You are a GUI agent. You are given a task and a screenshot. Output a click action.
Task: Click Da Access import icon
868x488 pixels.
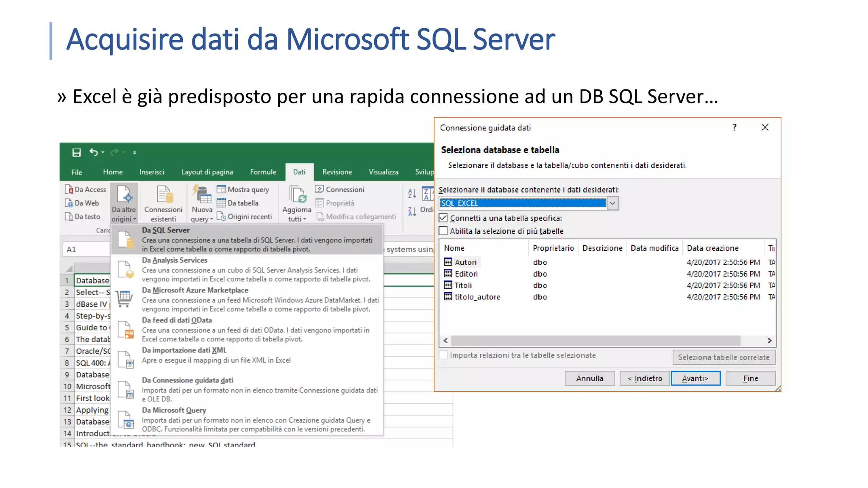pyautogui.click(x=69, y=189)
